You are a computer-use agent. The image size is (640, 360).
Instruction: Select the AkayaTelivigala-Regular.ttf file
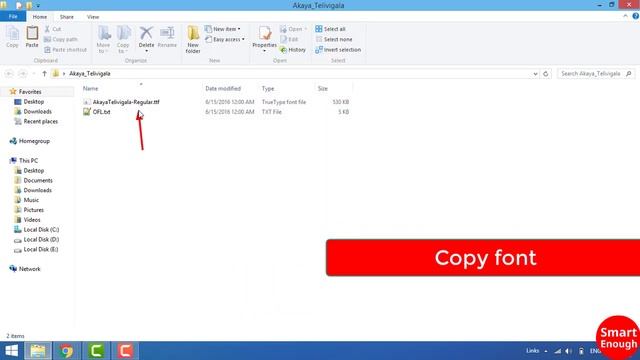click(126, 102)
